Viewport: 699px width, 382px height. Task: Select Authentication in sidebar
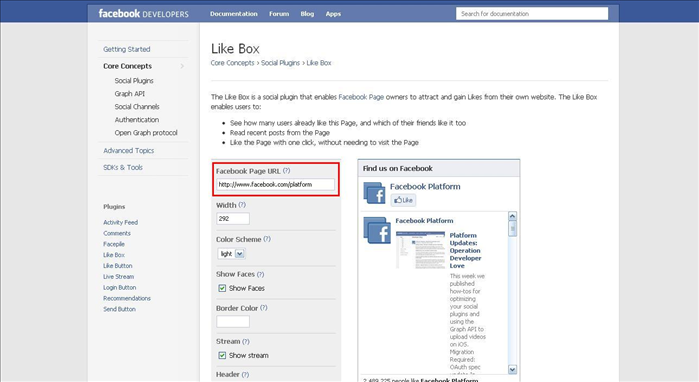point(136,119)
